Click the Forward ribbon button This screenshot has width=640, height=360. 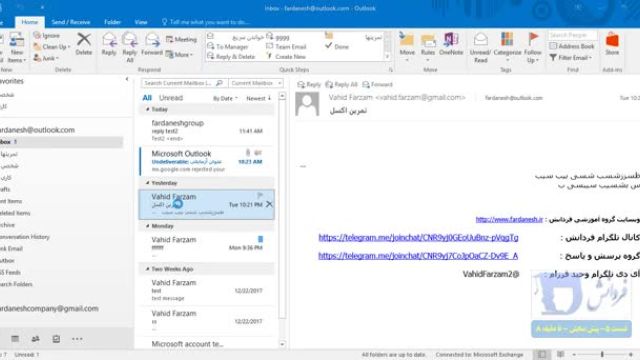(x=152, y=44)
